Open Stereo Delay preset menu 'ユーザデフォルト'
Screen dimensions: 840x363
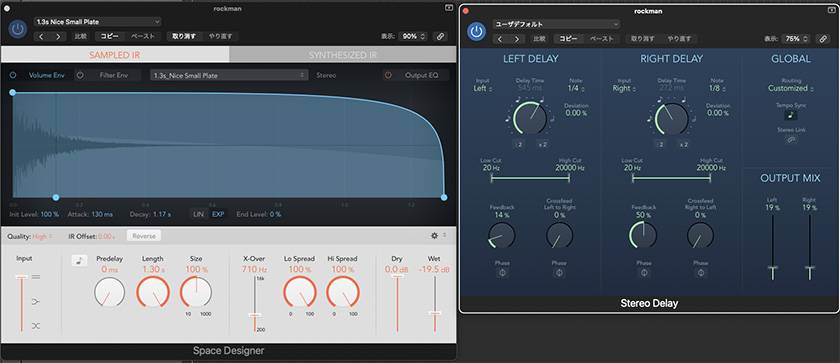[556, 24]
